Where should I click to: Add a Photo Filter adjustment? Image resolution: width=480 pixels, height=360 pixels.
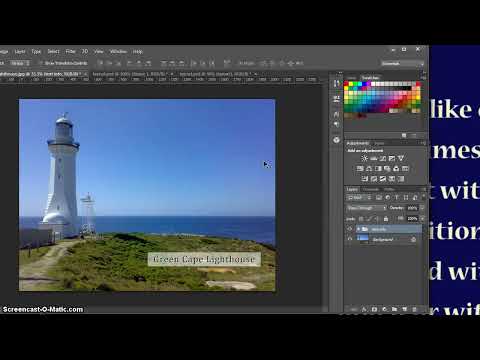click(x=387, y=169)
